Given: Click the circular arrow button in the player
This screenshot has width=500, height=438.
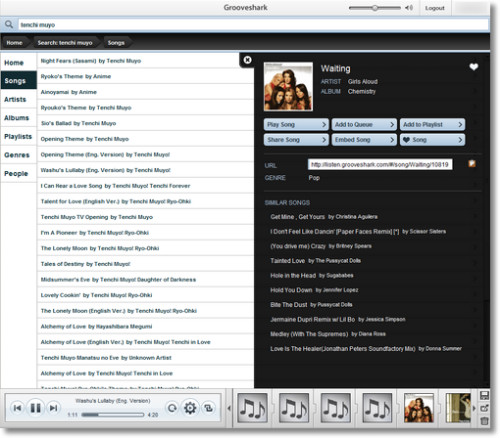Looking at the screenshot, I should coord(172,408).
